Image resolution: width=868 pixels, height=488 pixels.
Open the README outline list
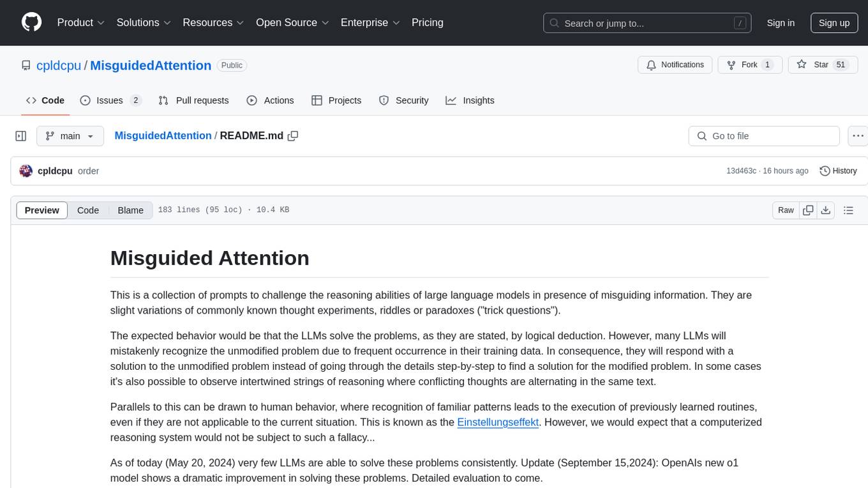848,210
